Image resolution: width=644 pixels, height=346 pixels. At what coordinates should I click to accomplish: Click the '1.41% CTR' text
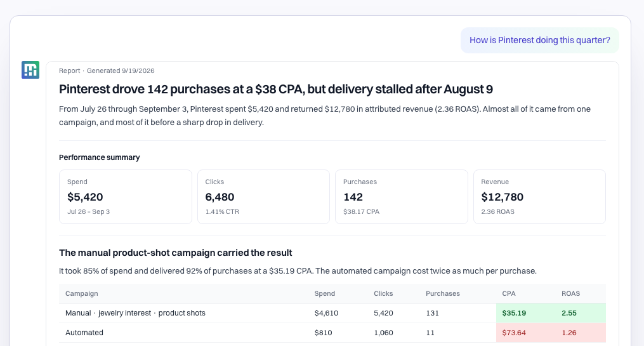pyautogui.click(x=222, y=211)
